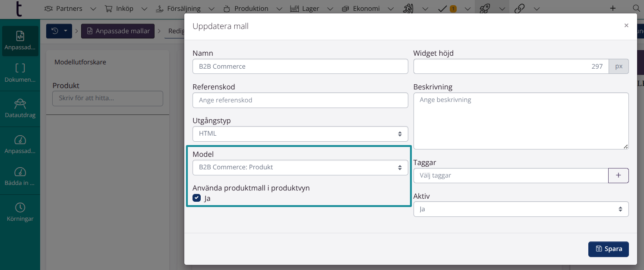The width and height of the screenshot is (644, 270).
Task: Open the Utgångstyp HTML dropdown
Action: [x=300, y=134]
